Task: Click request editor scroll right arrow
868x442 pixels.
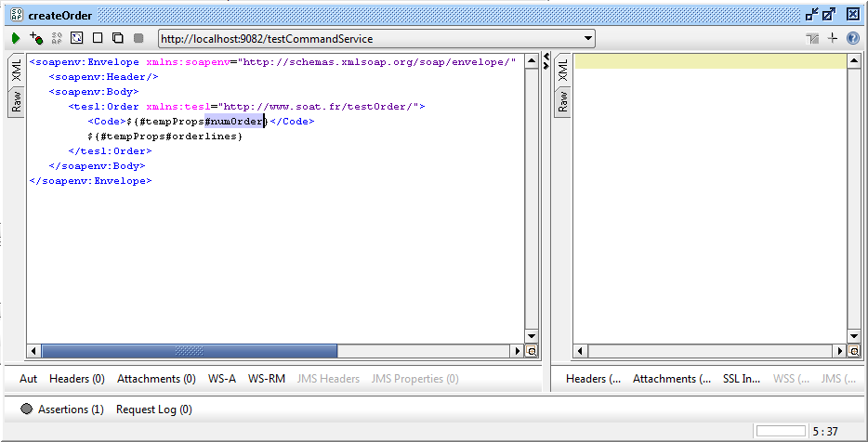Action: (x=518, y=351)
